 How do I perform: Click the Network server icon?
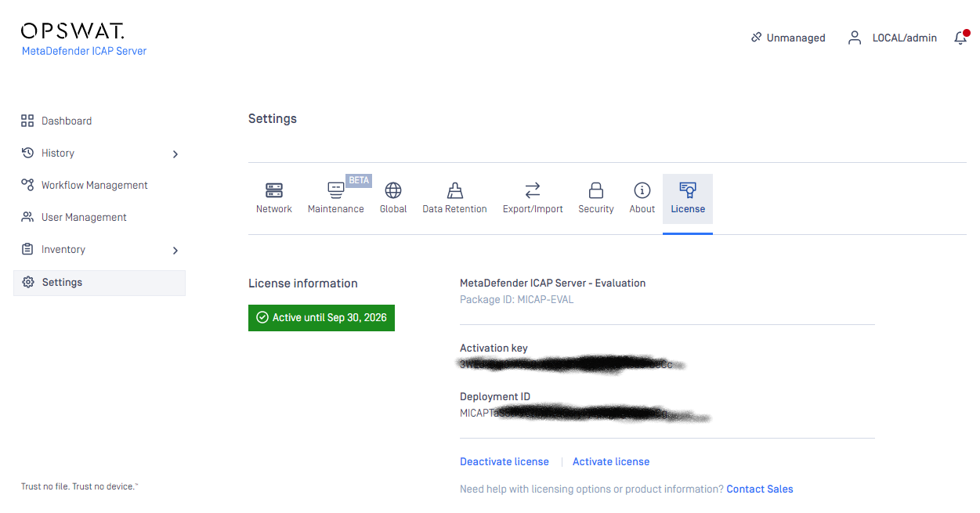click(274, 190)
